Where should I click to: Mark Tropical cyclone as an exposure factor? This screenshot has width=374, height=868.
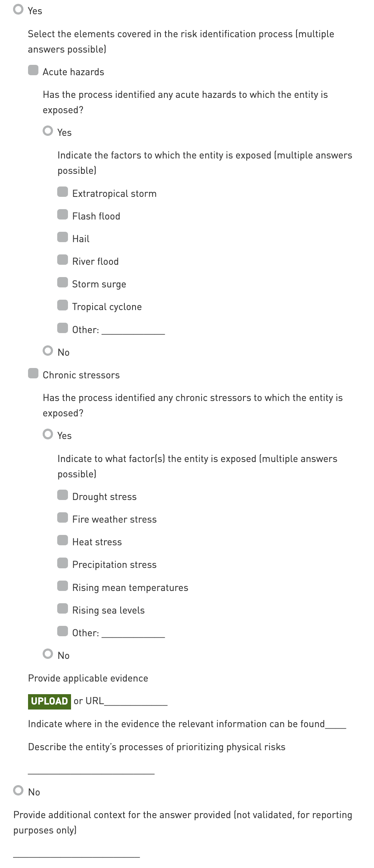pos(63,305)
